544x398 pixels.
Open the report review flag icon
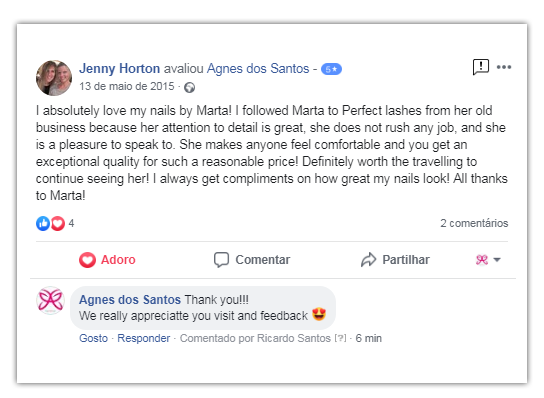click(x=481, y=67)
